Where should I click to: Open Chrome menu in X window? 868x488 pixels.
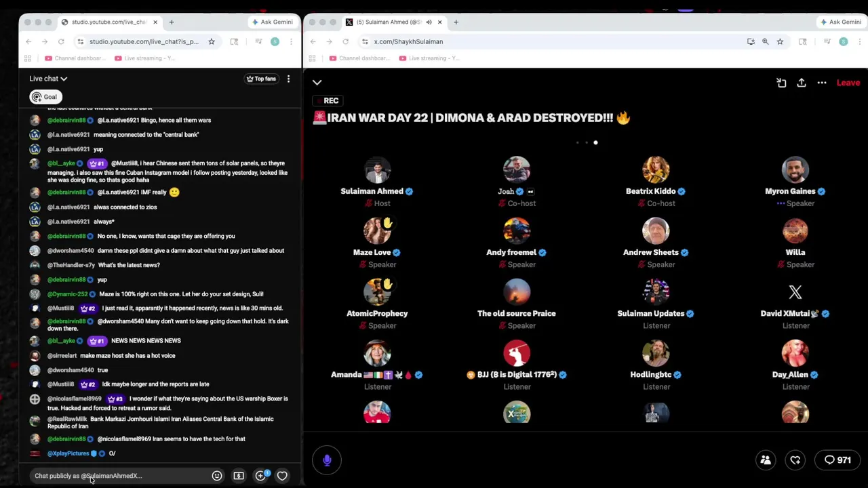(x=860, y=41)
